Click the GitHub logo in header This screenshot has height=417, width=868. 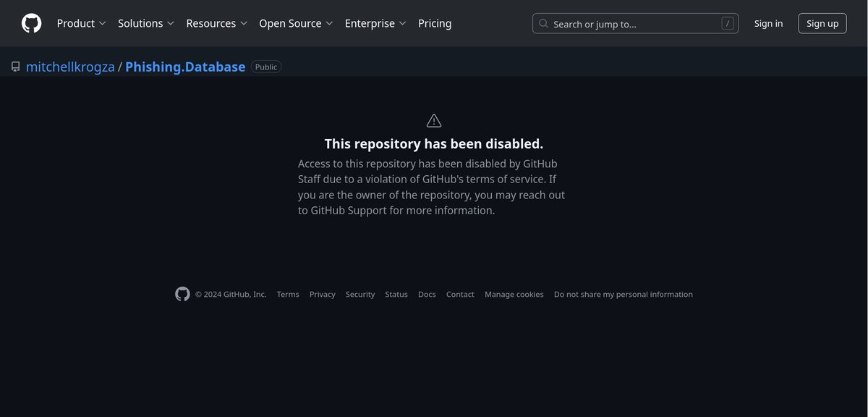32,23
